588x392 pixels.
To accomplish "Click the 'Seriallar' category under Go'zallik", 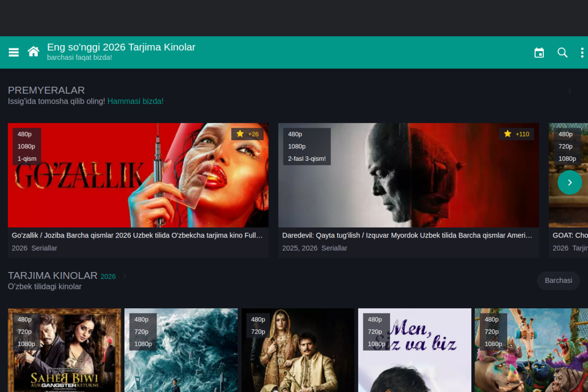I will (44, 248).
